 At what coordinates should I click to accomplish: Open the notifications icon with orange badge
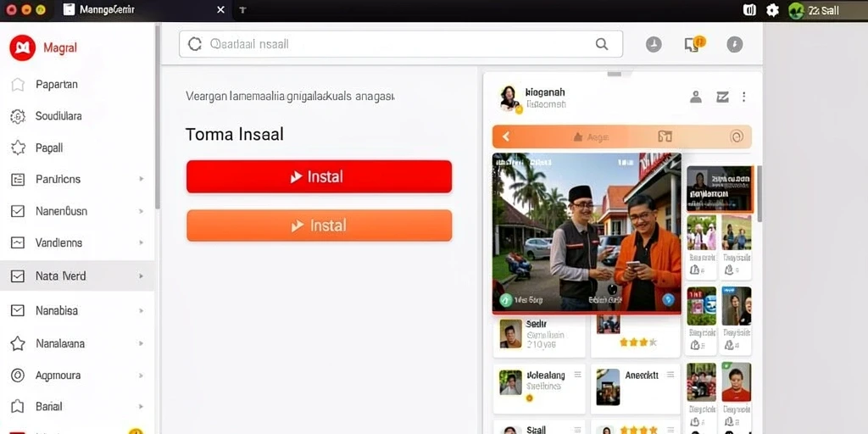(695, 44)
